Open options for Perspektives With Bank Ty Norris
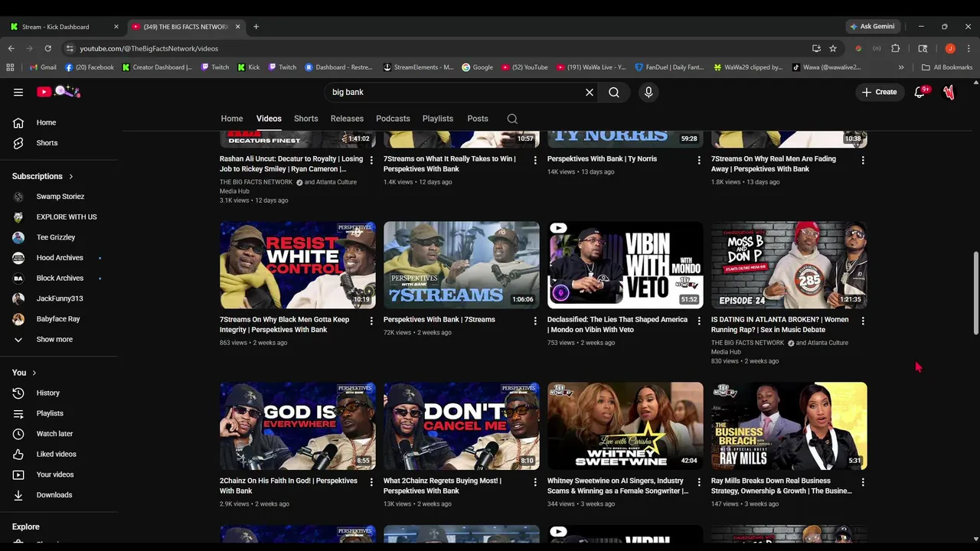The height and width of the screenshot is (551, 980). pyautogui.click(x=698, y=160)
